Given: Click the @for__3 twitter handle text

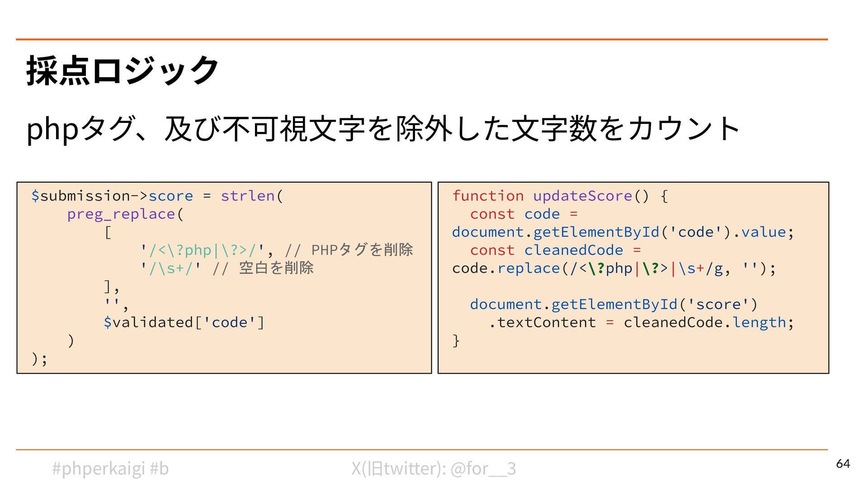Looking at the screenshot, I should coord(483,469).
